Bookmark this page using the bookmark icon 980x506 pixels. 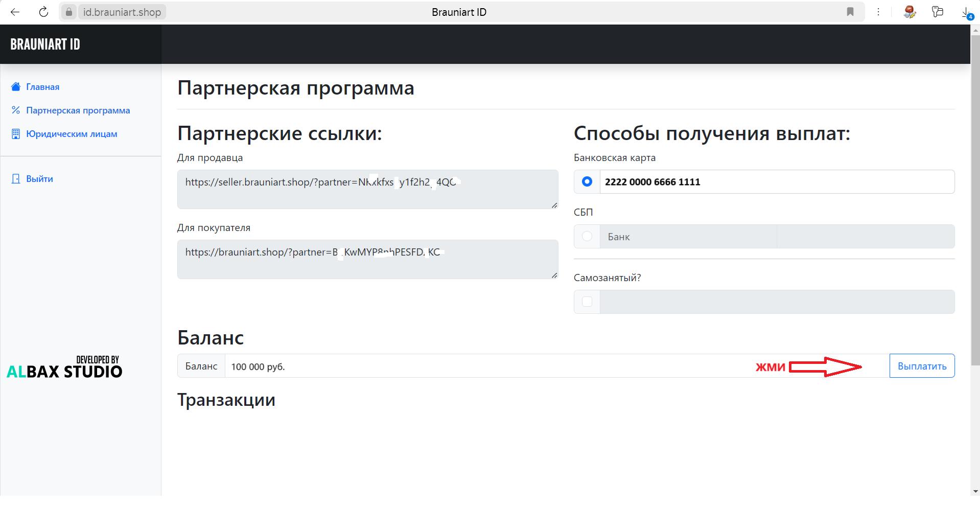(850, 12)
